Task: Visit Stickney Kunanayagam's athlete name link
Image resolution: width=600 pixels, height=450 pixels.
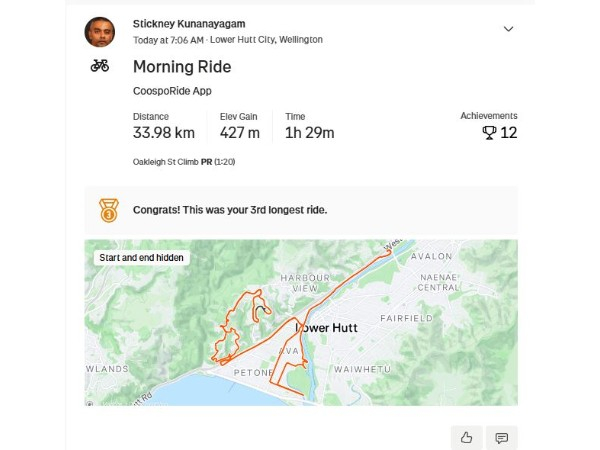Action: 189,23
